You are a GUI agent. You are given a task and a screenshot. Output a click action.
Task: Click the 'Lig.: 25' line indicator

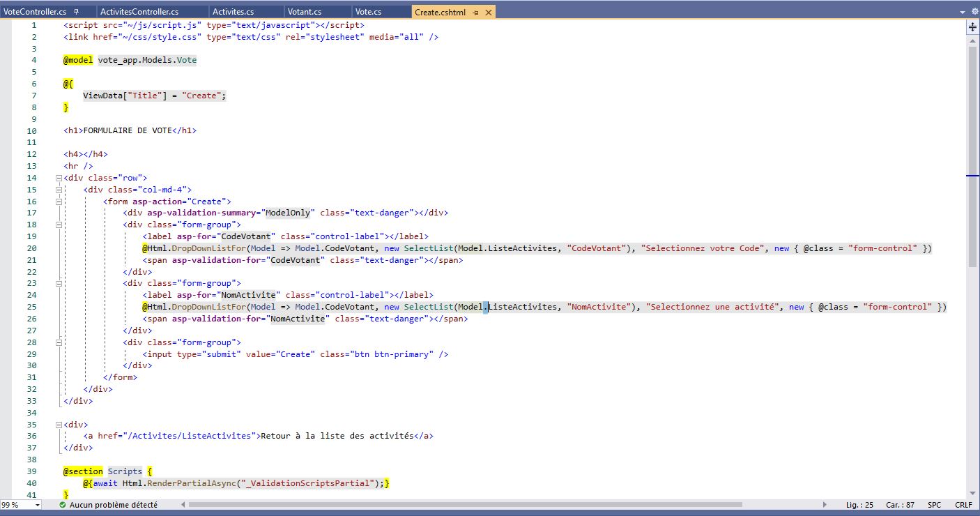click(x=859, y=505)
